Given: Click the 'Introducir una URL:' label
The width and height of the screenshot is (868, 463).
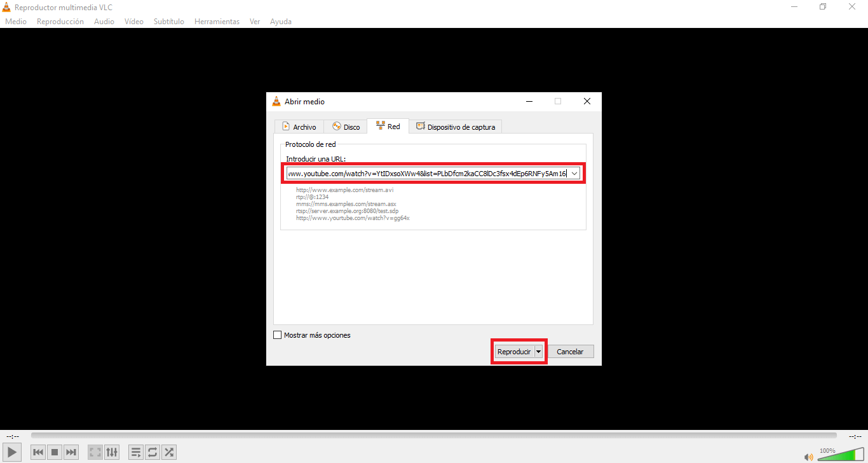Looking at the screenshot, I should point(316,158).
